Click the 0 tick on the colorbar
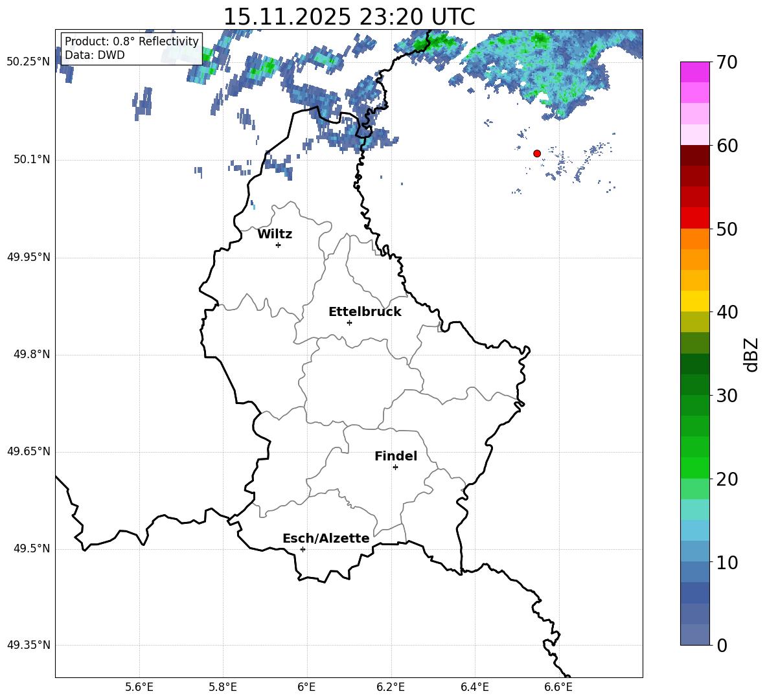This screenshot has height=700, width=767. [722, 646]
